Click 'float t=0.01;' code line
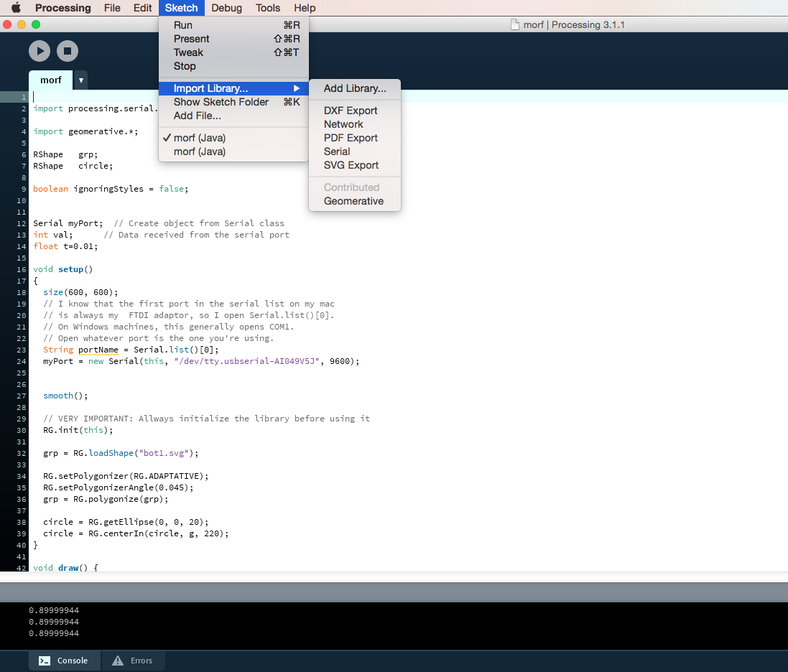Screen dimensions: 788x672 (x=65, y=246)
